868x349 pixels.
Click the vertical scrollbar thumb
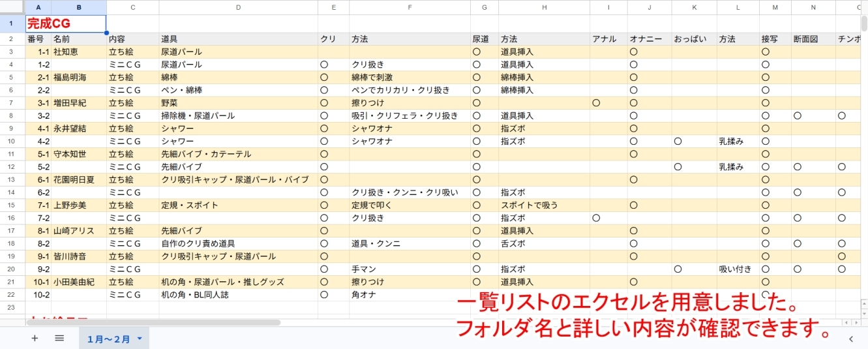pos(863,23)
